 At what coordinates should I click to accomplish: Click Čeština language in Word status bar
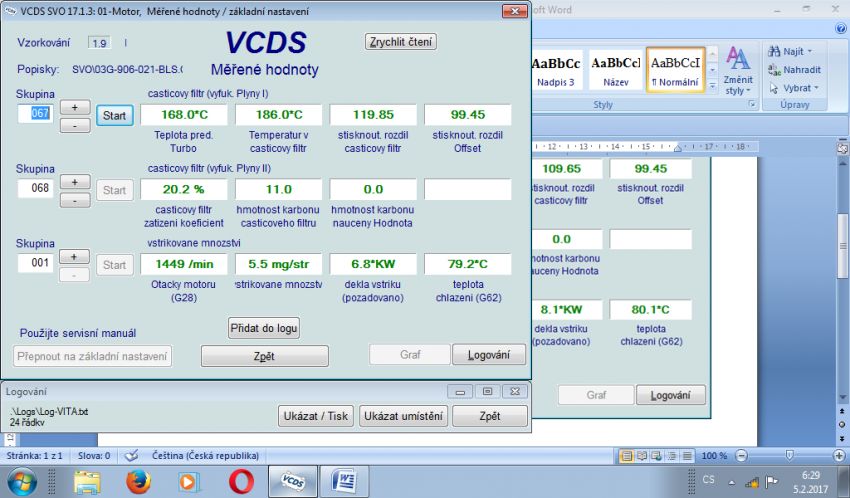click(x=205, y=456)
